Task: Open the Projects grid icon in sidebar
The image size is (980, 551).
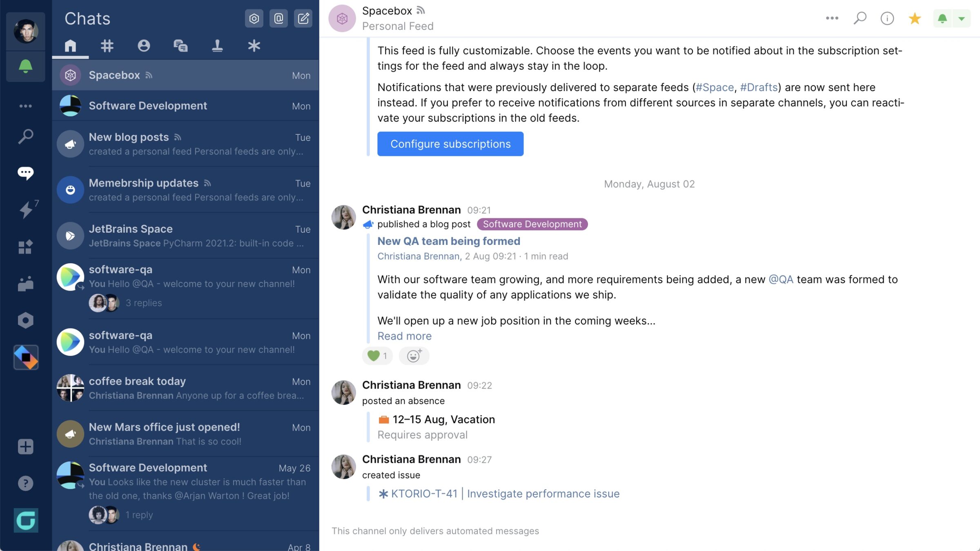Action: (x=25, y=247)
